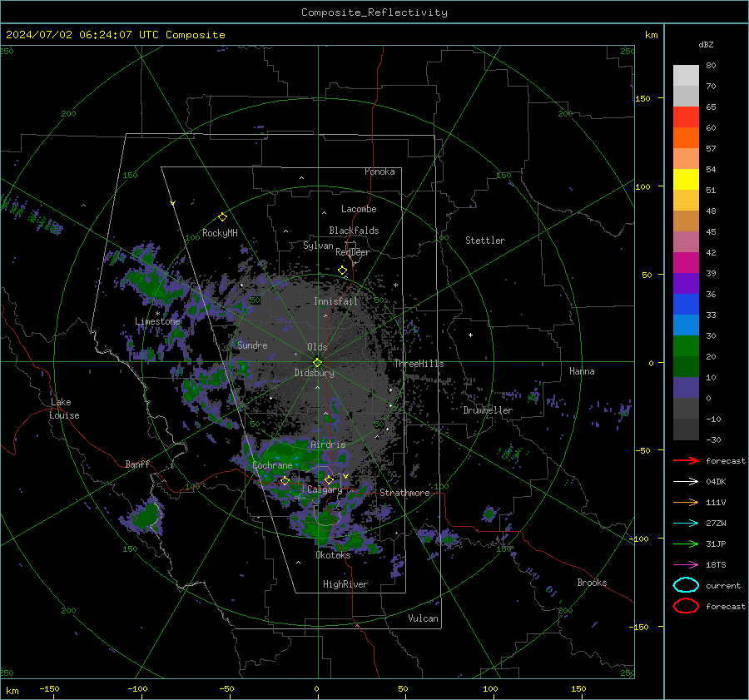Click the HighRiver city label
Viewport: 749px width, 700px height.
click(345, 584)
